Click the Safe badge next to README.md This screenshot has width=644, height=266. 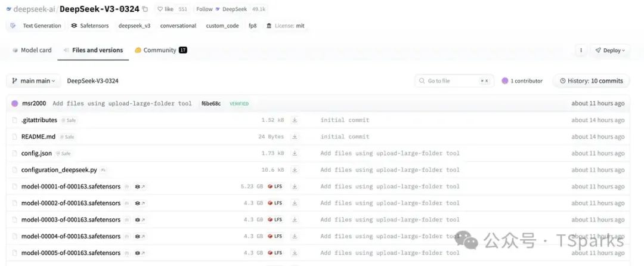(x=67, y=137)
